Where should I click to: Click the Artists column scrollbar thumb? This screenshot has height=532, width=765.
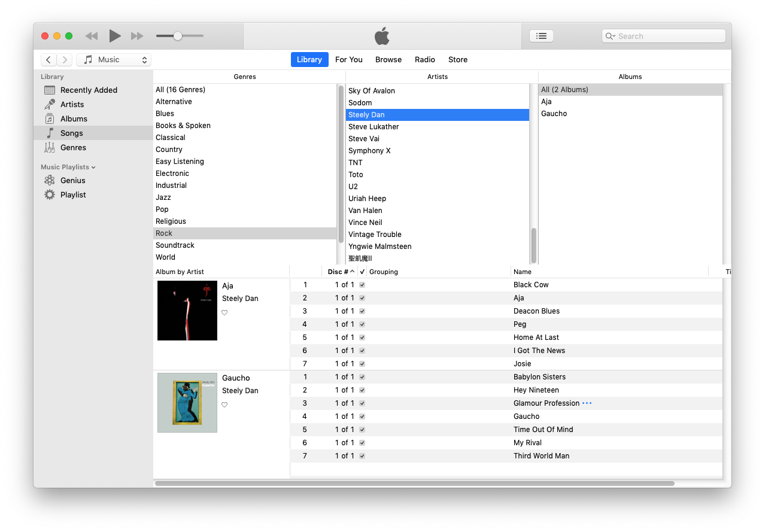point(534,245)
